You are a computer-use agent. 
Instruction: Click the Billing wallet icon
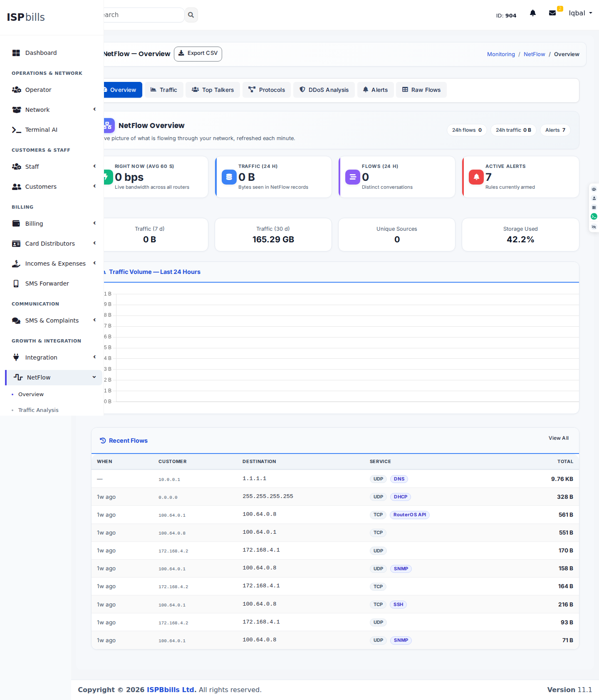[16, 224]
